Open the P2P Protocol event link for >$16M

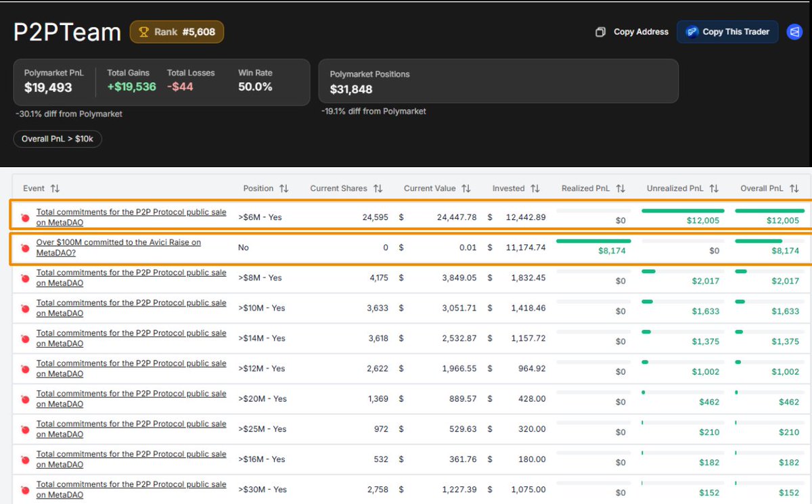(x=131, y=459)
